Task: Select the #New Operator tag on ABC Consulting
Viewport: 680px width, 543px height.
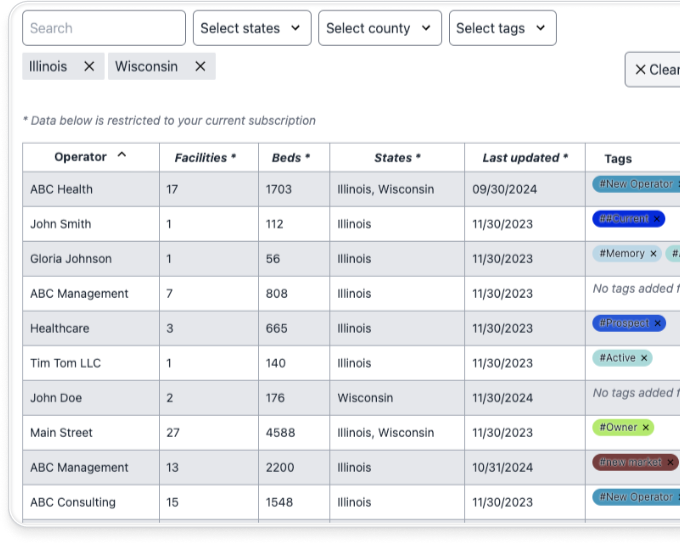Action: (x=635, y=497)
